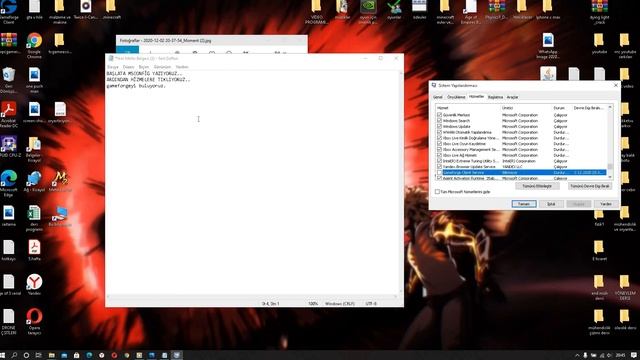Open taskbar Search magnifier icon

(x=14, y=355)
